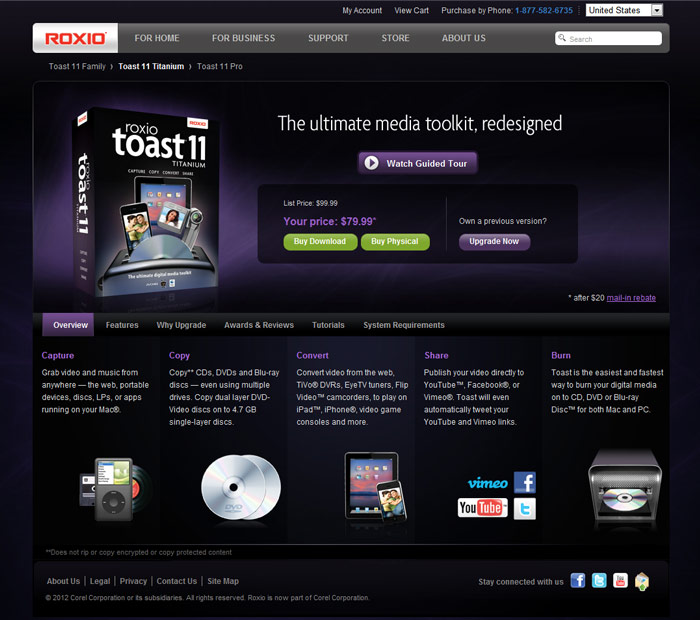Screen dimensions: 700x620
Task: Click the Copy heading
Action: click(179, 355)
